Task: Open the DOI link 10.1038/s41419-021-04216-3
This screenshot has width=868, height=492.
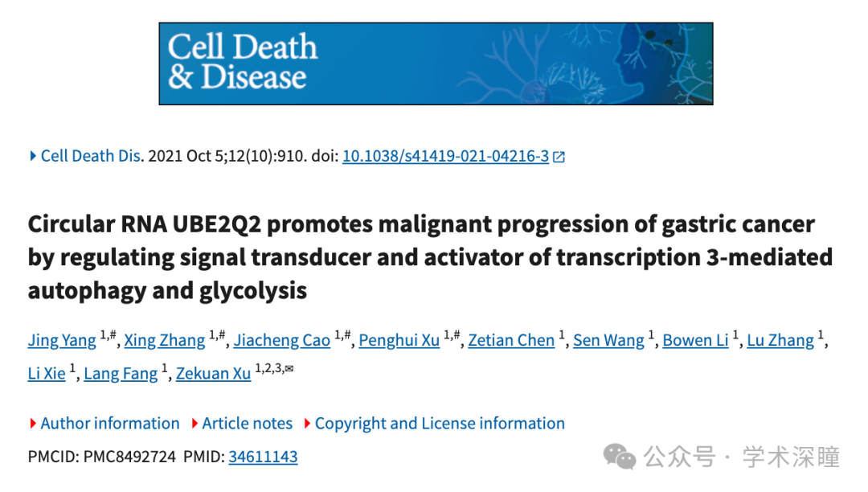Action: click(x=445, y=156)
